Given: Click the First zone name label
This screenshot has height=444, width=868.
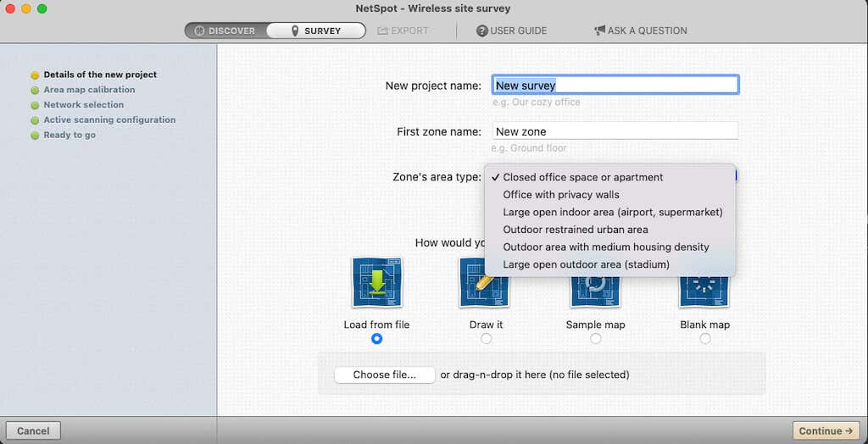Looking at the screenshot, I should (x=439, y=132).
